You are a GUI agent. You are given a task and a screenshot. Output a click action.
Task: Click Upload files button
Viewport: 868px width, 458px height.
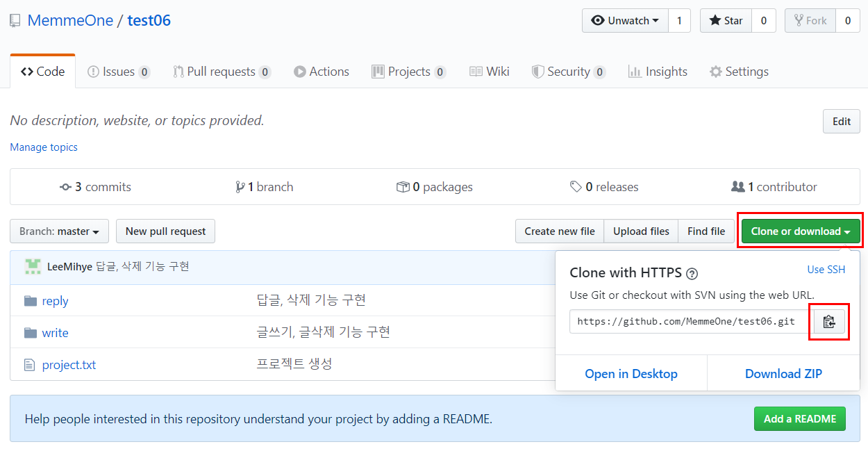pyautogui.click(x=641, y=231)
